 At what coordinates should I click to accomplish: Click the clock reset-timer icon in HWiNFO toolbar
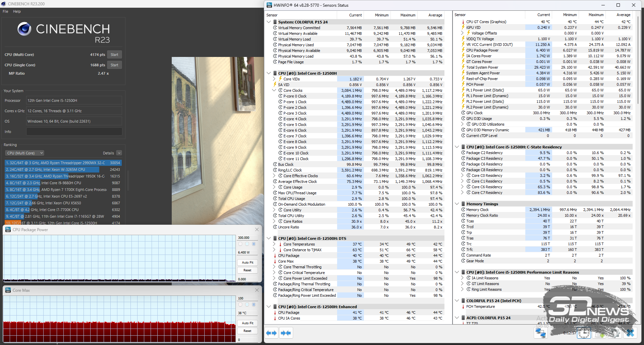(584, 333)
